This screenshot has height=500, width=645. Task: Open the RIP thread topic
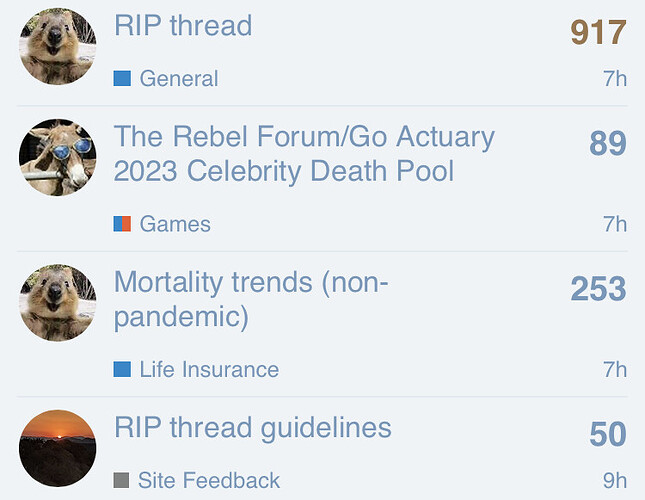point(183,26)
